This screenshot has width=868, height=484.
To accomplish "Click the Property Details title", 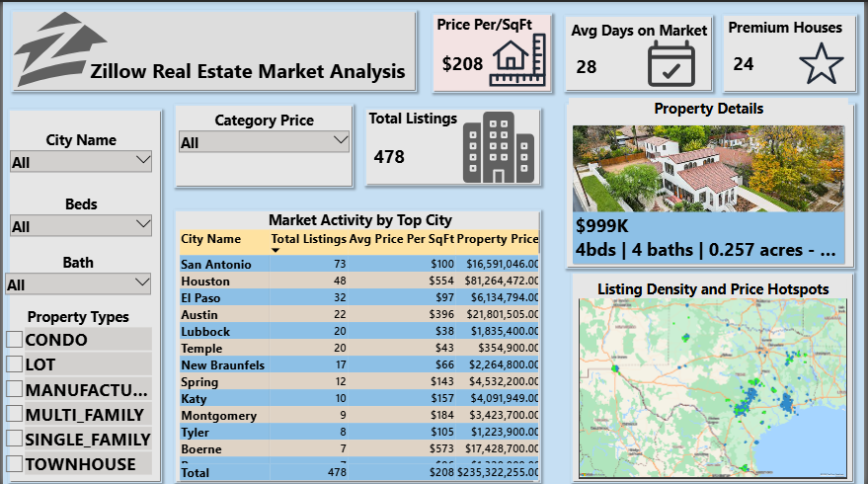I will click(x=709, y=109).
